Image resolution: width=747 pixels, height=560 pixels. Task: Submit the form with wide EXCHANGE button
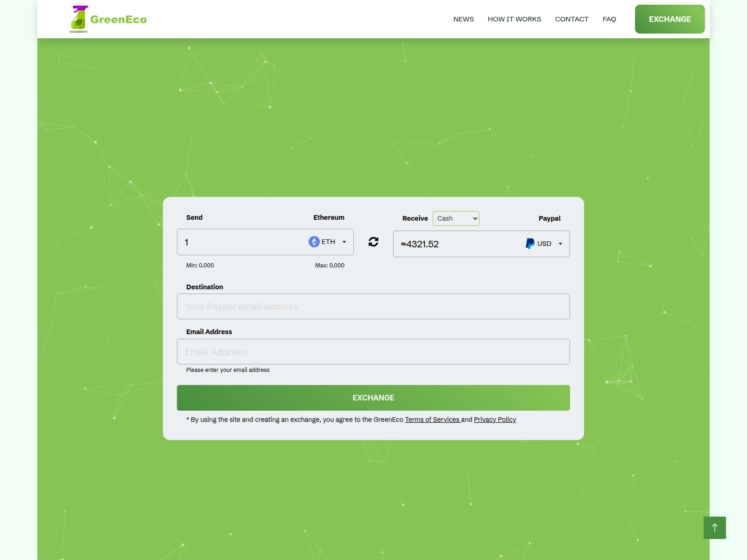click(x=373, y=398)
